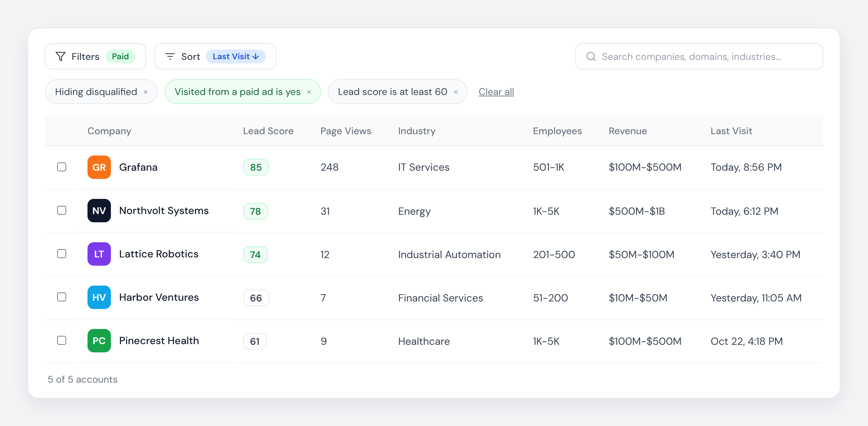Open the Grafana company name
The width and height of the screenshot is (868, 426).
138,167
